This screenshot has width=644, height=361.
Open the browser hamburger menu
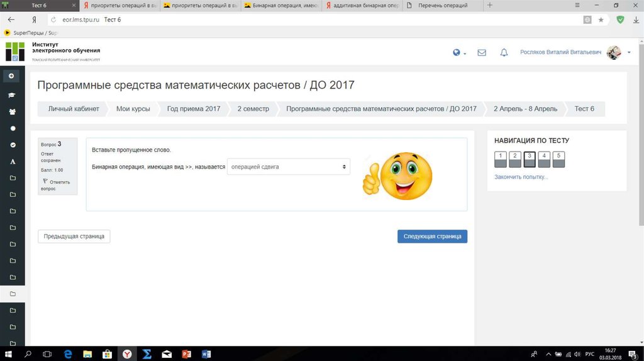577,5
